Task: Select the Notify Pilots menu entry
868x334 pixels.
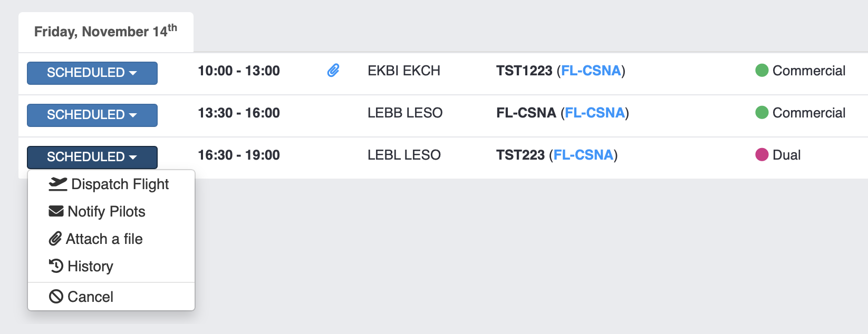Action: click(x=107, y=212)
